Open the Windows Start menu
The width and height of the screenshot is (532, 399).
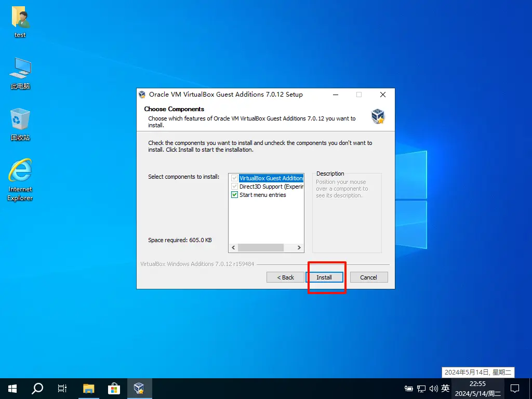click(x=12, y=389)
